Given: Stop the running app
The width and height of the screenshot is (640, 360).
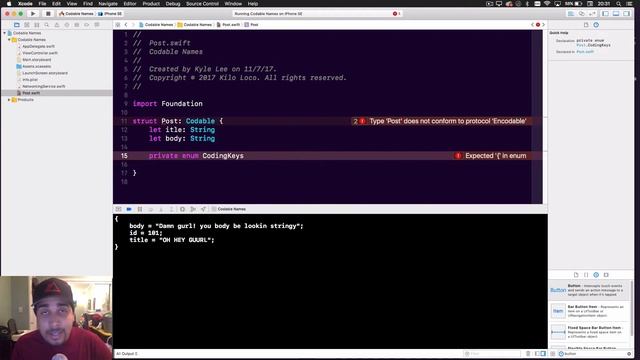Looking at the screenshot, I should (48, 13).
